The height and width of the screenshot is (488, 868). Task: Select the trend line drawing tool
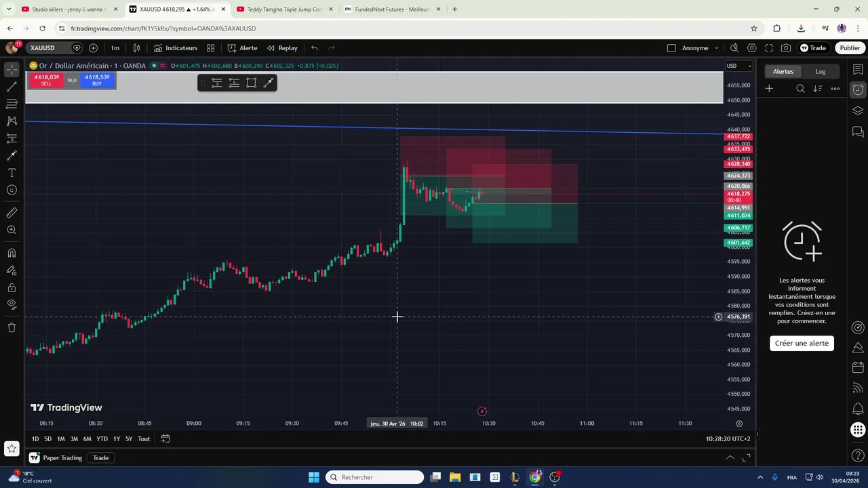coord(12,87)
